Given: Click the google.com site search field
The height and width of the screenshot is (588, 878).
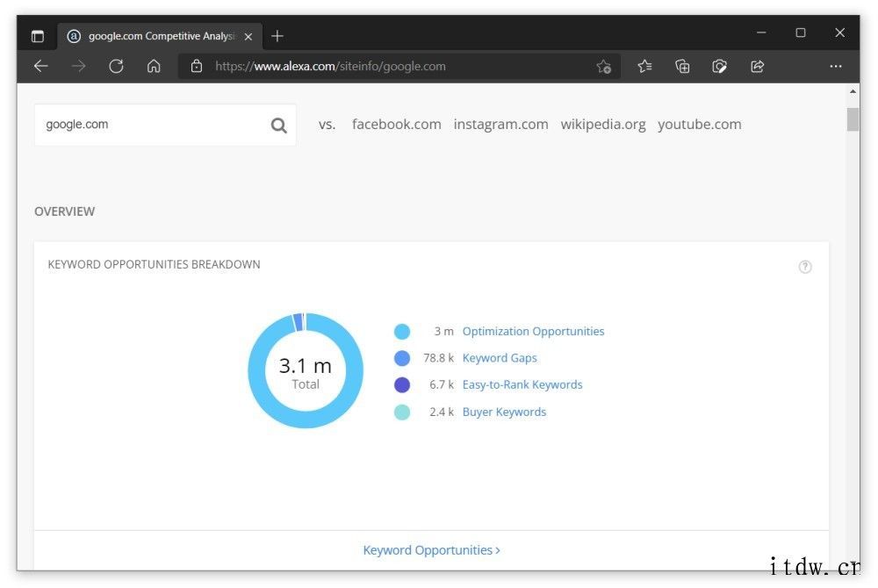Looking at the screenshot, I should pyautogui.click(x=165, y=125).
